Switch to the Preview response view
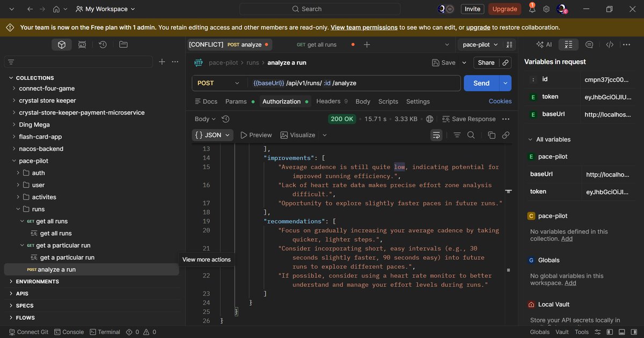Viewport: 644px width, 338px height. coord(256,135)
